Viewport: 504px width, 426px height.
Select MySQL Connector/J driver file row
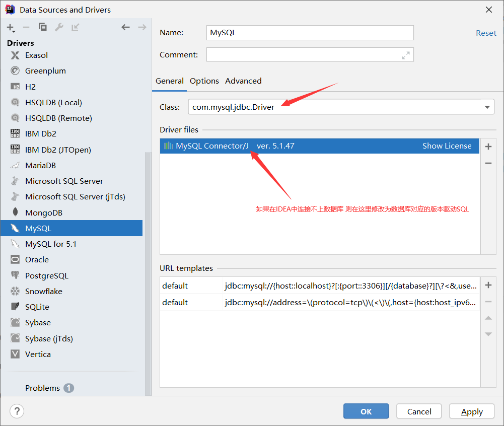(320, 146)
